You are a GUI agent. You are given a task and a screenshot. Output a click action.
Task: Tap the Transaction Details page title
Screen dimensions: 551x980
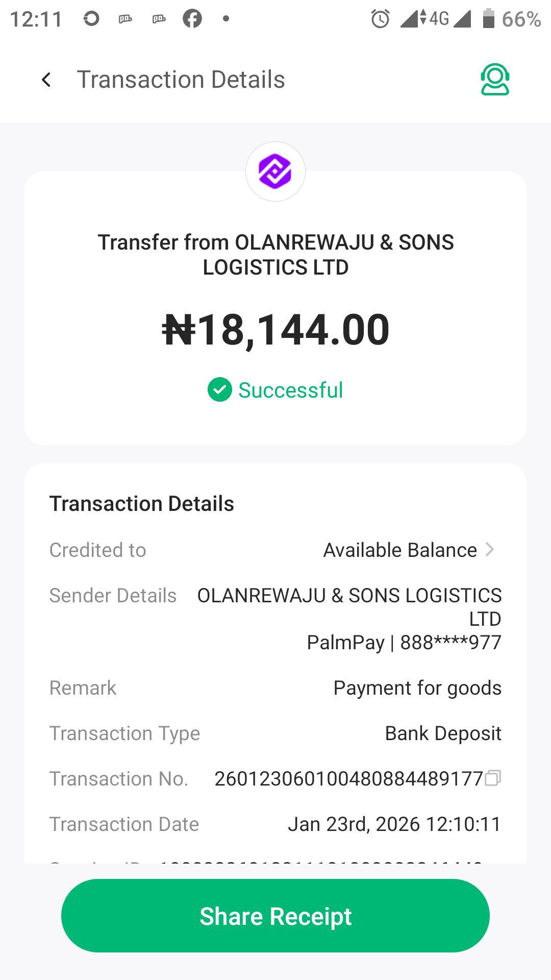point(181,80)
